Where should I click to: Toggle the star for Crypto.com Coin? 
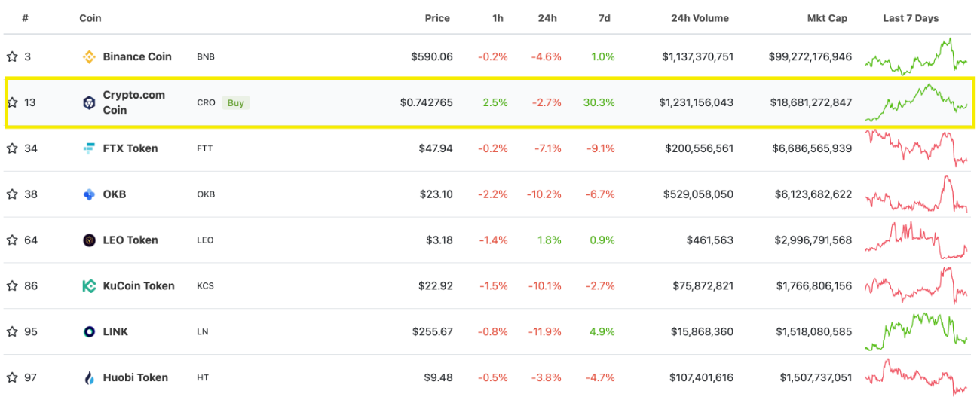[12, 102]
